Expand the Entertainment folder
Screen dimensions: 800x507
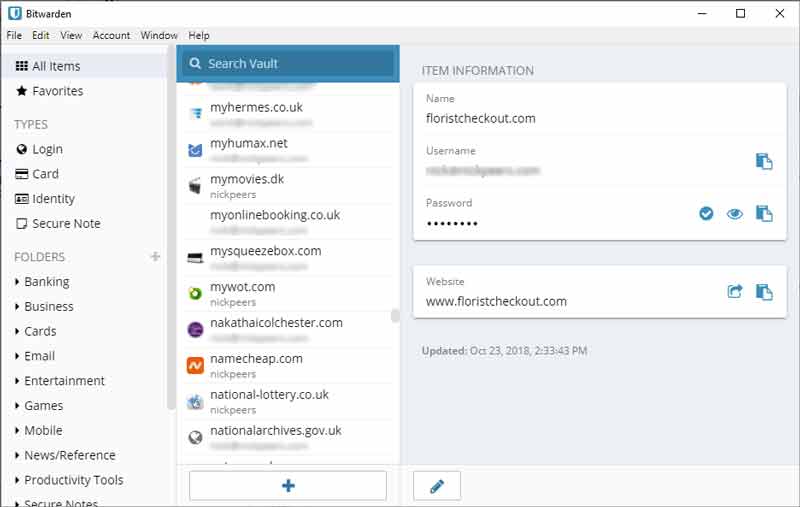pos(60,381)
